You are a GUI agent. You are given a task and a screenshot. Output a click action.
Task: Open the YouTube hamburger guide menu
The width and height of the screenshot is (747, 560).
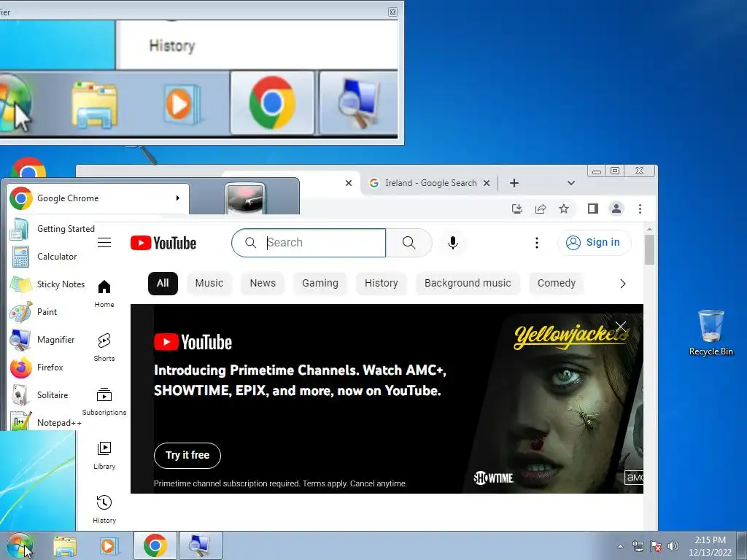coord(104,243)
